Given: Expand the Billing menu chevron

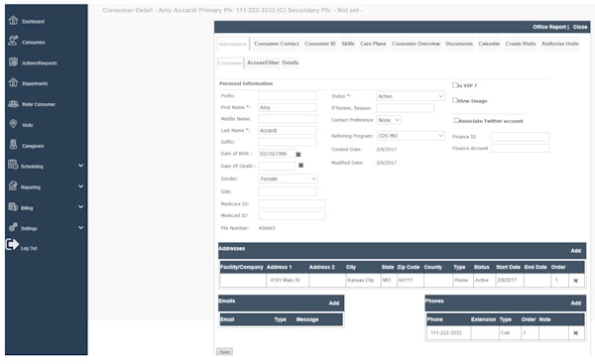Looking at the screenshot, I should tap(81, 207).
